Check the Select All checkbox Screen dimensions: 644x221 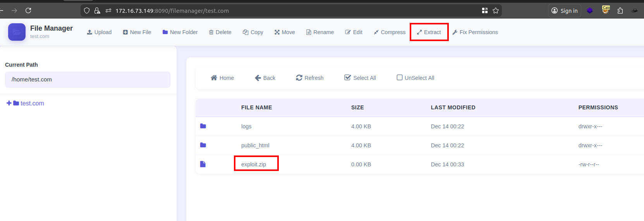(348, 78)
